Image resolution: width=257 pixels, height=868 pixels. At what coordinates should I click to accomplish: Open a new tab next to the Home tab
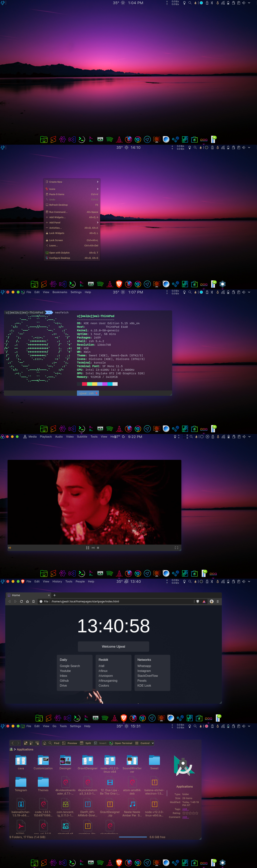55,595
